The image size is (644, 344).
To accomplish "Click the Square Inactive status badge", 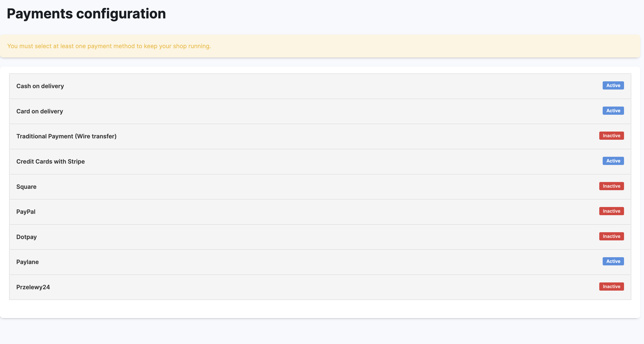I will [x=611, y=186].
